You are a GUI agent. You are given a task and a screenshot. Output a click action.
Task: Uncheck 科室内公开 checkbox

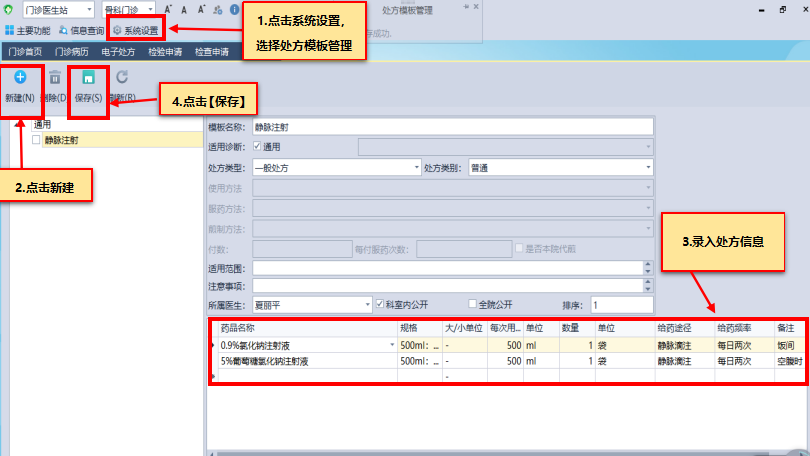click(x=380, y=303)
